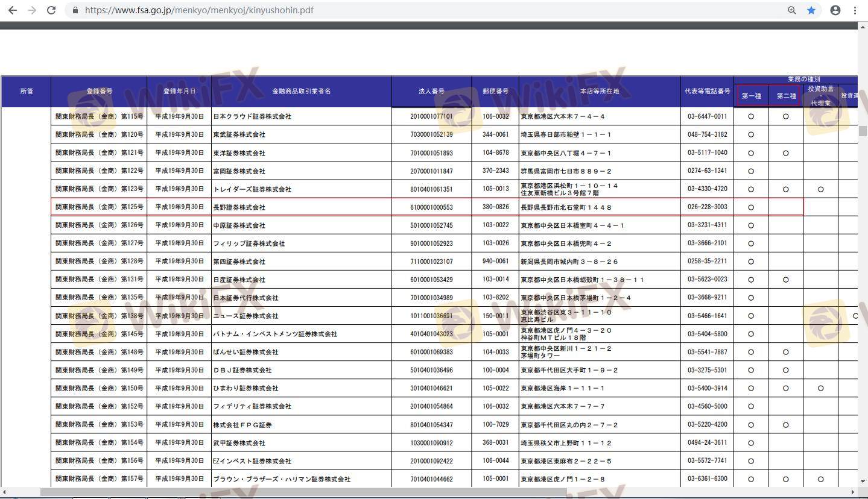Open the Chrome profile avatar
868x499 pixels.
(x=835, y=10)
